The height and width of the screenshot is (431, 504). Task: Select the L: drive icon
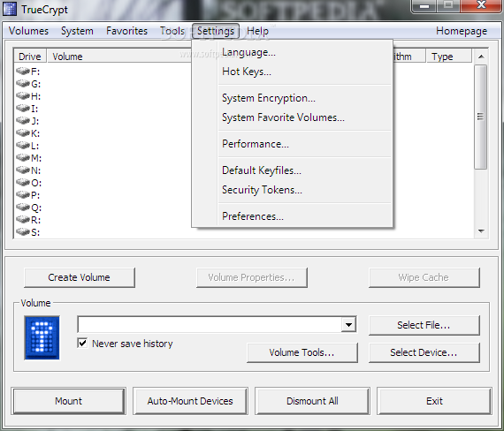(x=23, y=145)
